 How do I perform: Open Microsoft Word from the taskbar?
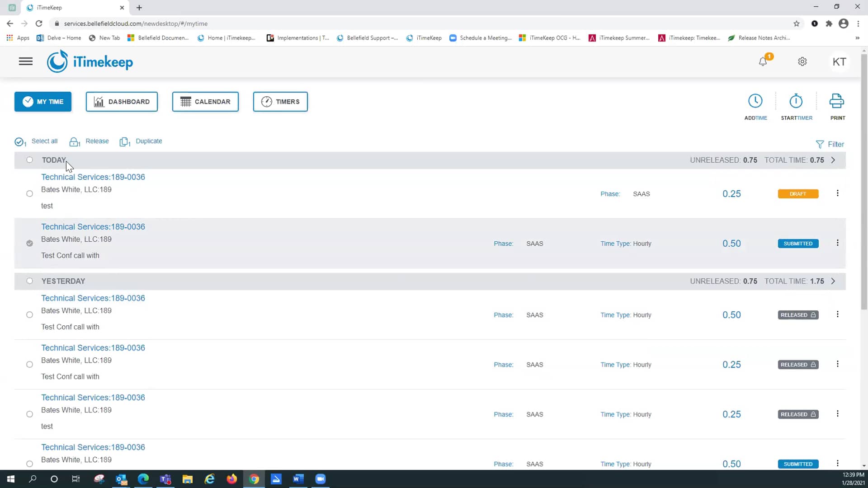pyautogui.click(x=298, y=479)
